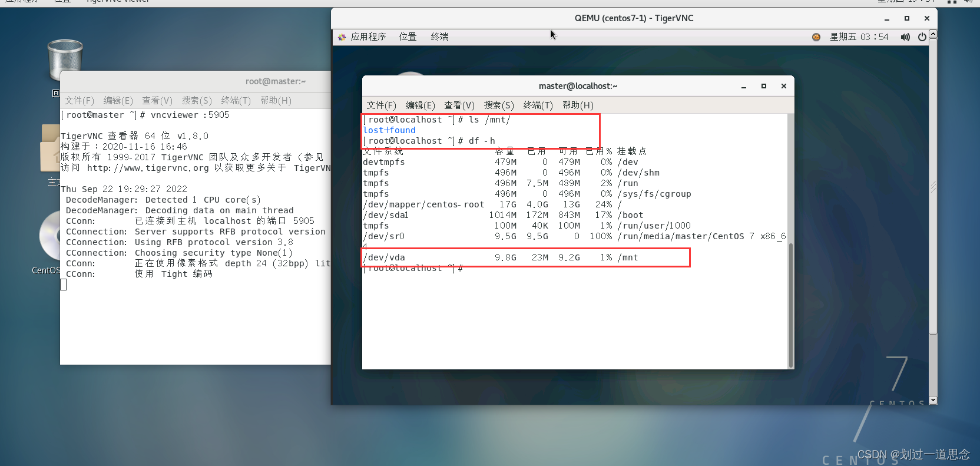This screenshot has height=466, width=980.
Task: Minimize the master@localhost terminal window
Action: [x=744, y=86]
